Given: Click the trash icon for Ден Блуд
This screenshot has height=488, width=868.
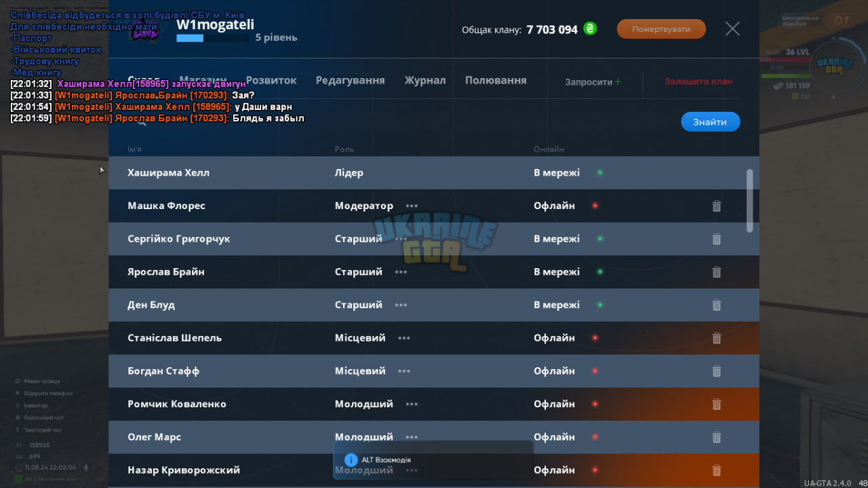Looking at the screenshot, I should (716, 305).
